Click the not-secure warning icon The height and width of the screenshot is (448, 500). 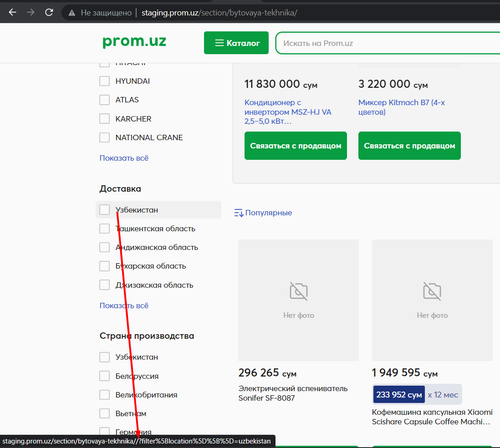pos(71,13)
